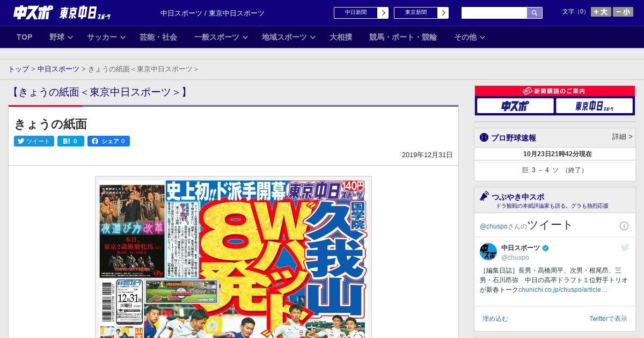
Task: Expand the サッカー navigation menu
Action: [106, 37]
